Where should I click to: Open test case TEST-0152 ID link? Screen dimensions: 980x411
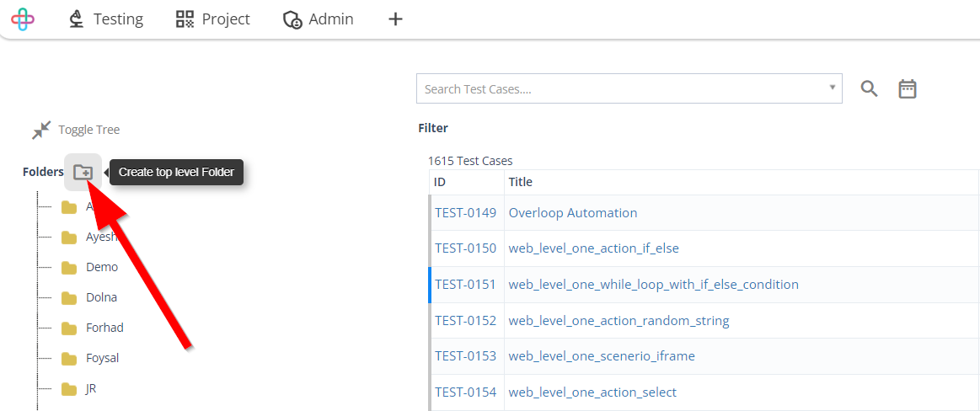coord(466,321)
